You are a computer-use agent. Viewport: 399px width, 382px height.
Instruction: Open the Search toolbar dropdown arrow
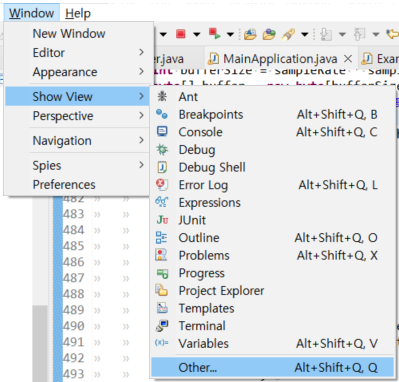tap(304, 34)
